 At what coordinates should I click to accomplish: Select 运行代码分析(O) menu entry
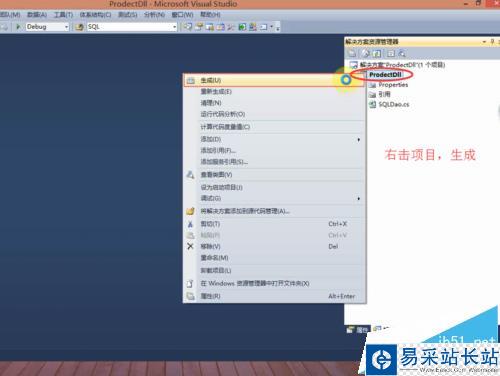(274, 114)
